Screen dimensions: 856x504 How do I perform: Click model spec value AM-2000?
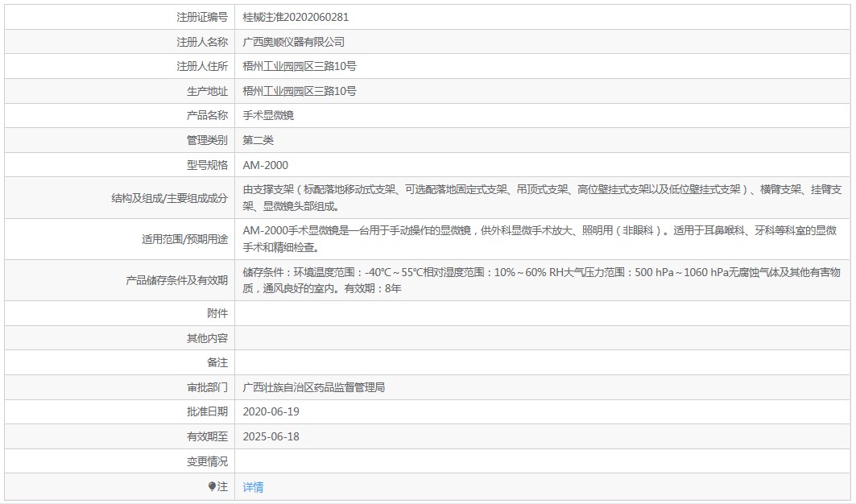[265, 165]
